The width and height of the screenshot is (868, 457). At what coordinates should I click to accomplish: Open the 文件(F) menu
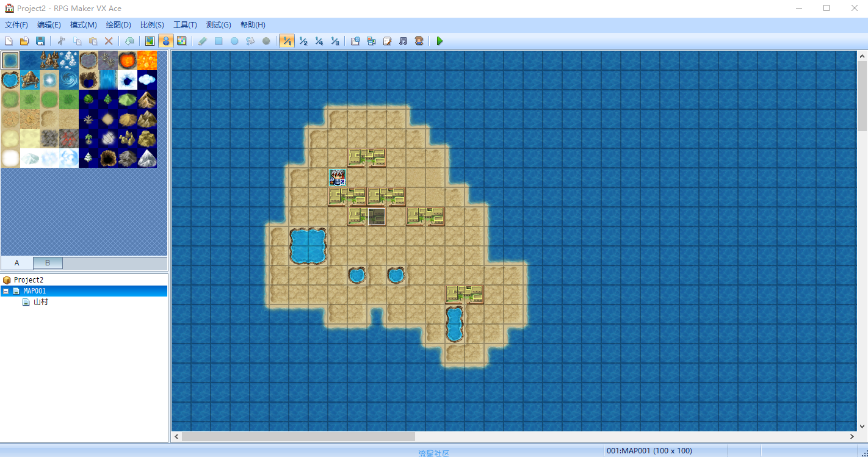[x=16, y=25]
